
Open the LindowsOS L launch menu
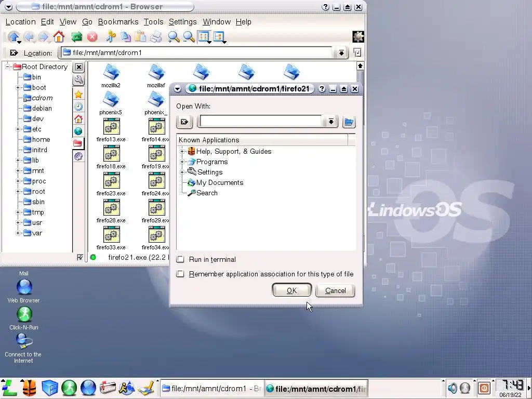click(x=9, y=388)
